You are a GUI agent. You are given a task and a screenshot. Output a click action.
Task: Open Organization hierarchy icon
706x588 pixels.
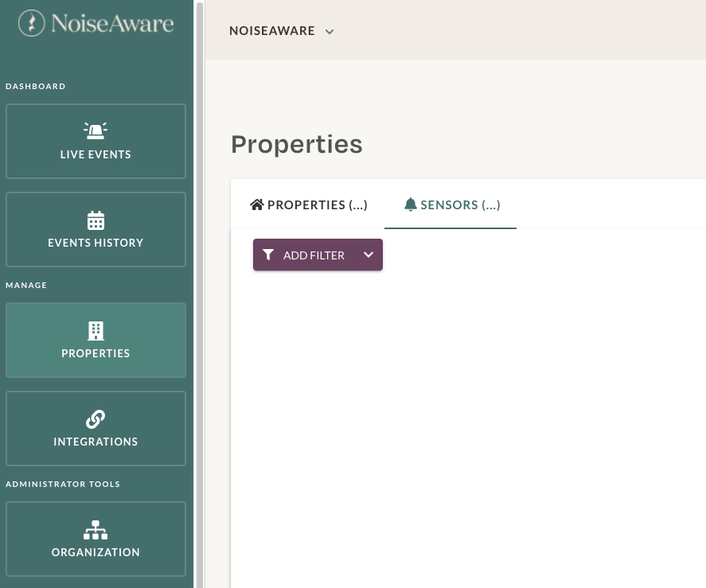tap(96, 530)
